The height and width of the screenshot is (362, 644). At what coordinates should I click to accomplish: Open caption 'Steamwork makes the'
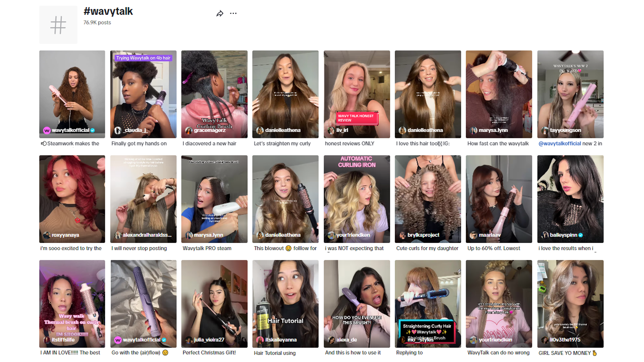point(70,143)
